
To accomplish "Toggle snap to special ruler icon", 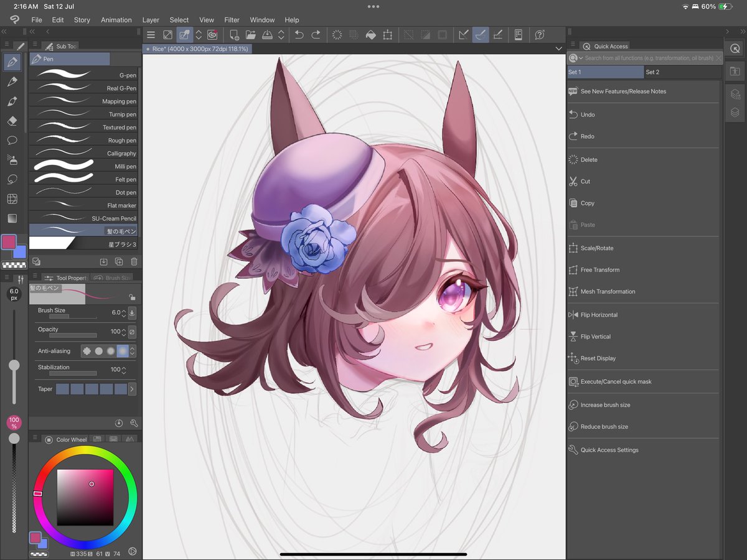I will coord(480,35).
